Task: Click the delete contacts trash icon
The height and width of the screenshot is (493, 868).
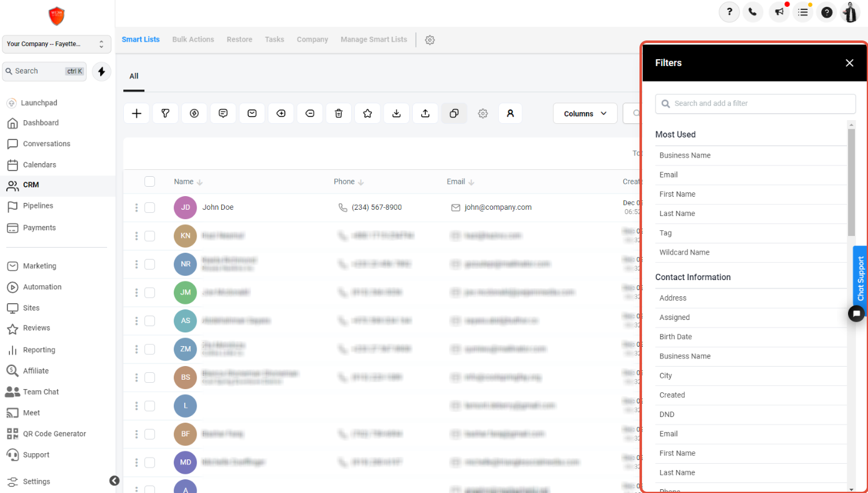Action: click(339, 113)
